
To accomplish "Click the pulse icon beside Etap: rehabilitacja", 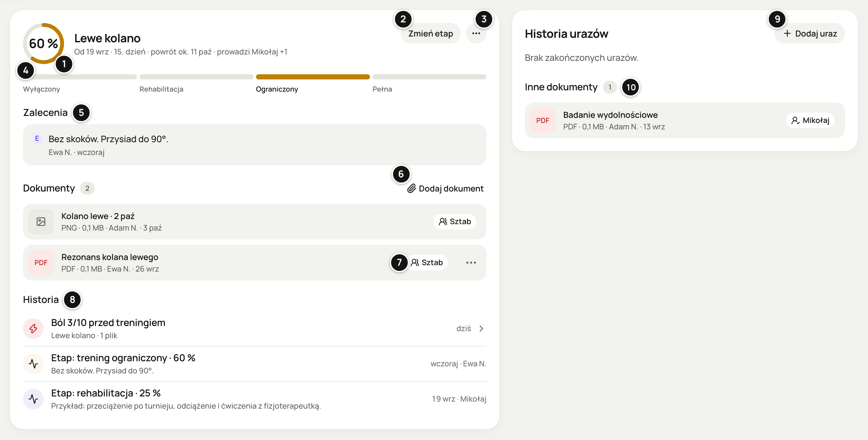I will click(x=33, y=399).
